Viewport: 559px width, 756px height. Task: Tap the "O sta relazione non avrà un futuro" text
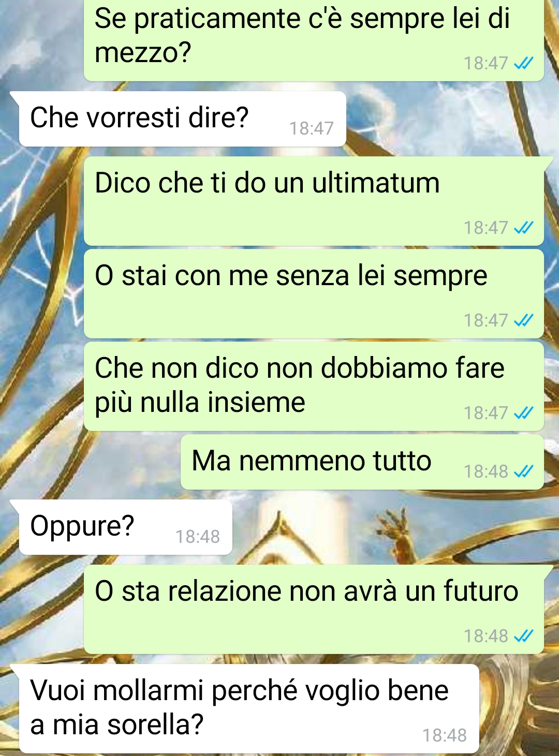pos(306,591)
